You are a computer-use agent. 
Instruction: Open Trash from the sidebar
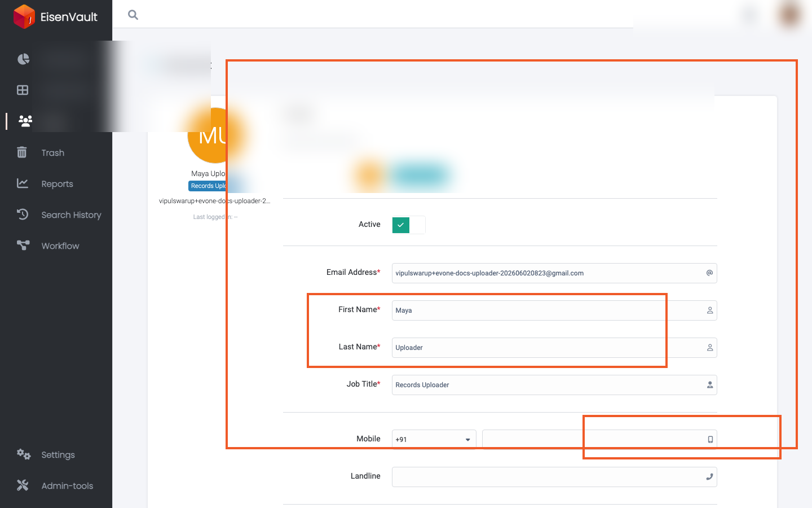[52, 152]
